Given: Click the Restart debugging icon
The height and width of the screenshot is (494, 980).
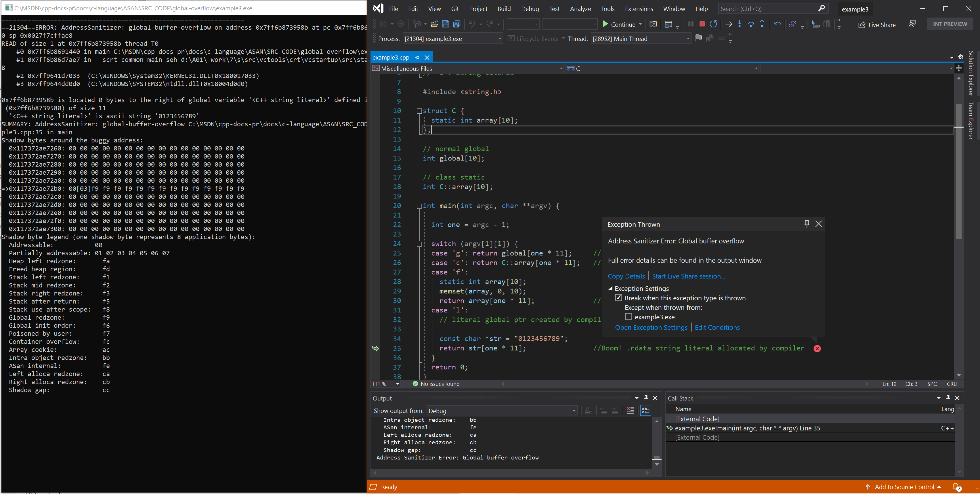Looking at the screenshot, I should pos(713,24).
